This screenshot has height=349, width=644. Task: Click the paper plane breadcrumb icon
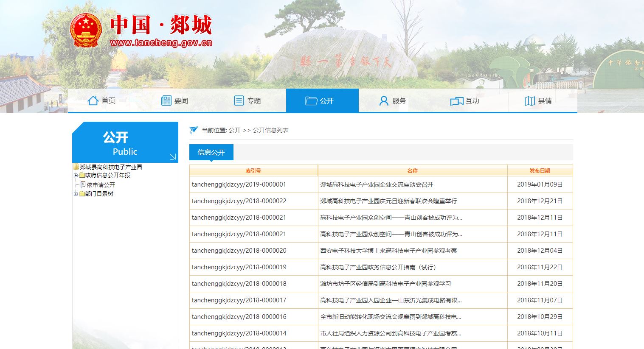click(x=194, y=130)
